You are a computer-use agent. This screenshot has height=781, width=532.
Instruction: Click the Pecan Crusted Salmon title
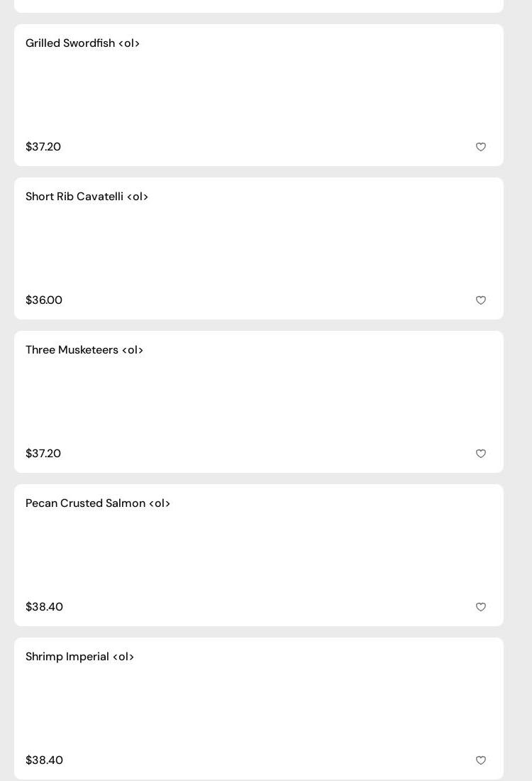point(98,503)
